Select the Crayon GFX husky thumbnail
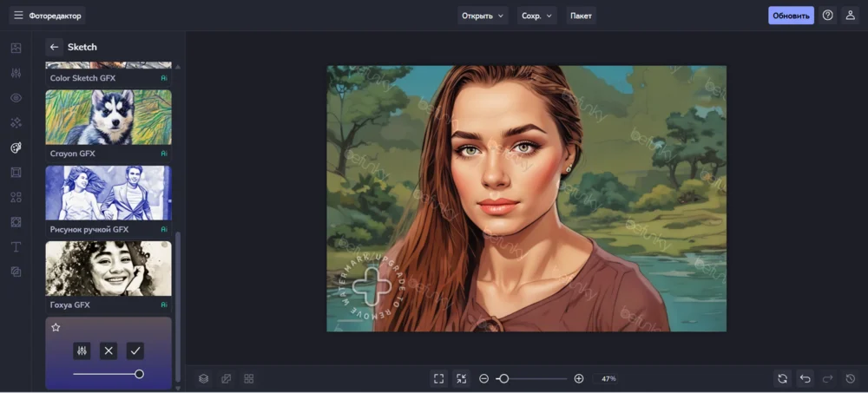Viewport: 868px width, 393px height. [x=108, y=117]
